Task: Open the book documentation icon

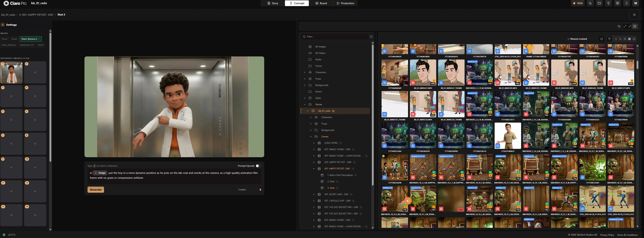Action: click(x=618, y=3)
